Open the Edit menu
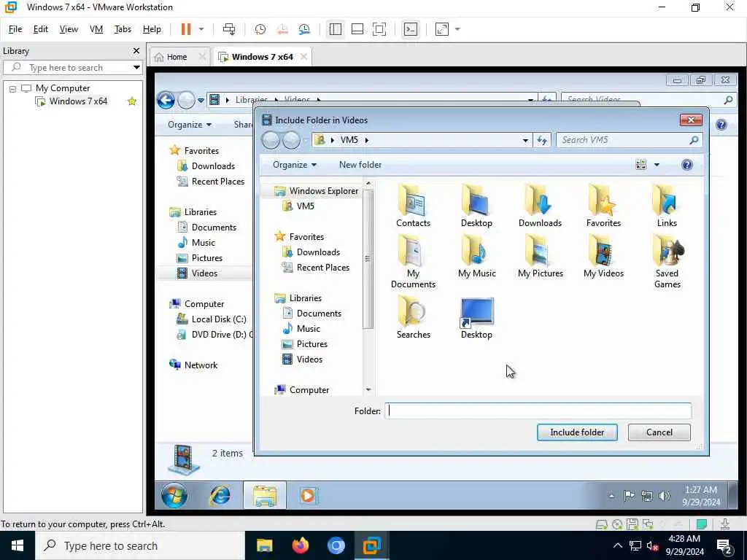Viewport: 747px width, 560px height. 41,29
